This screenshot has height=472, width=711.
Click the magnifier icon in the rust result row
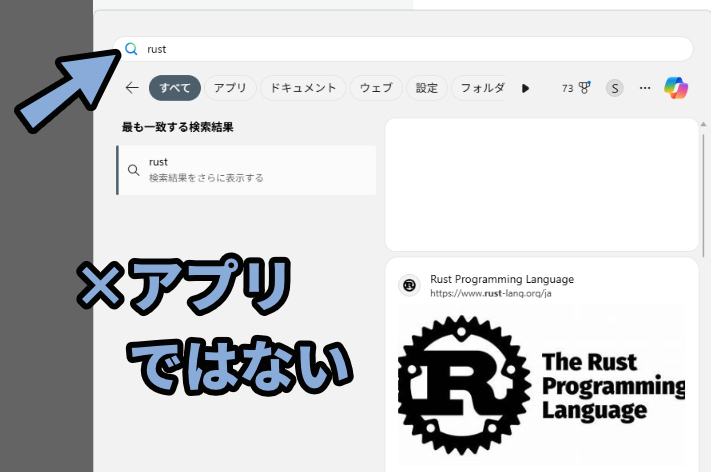tap(133, 170)
